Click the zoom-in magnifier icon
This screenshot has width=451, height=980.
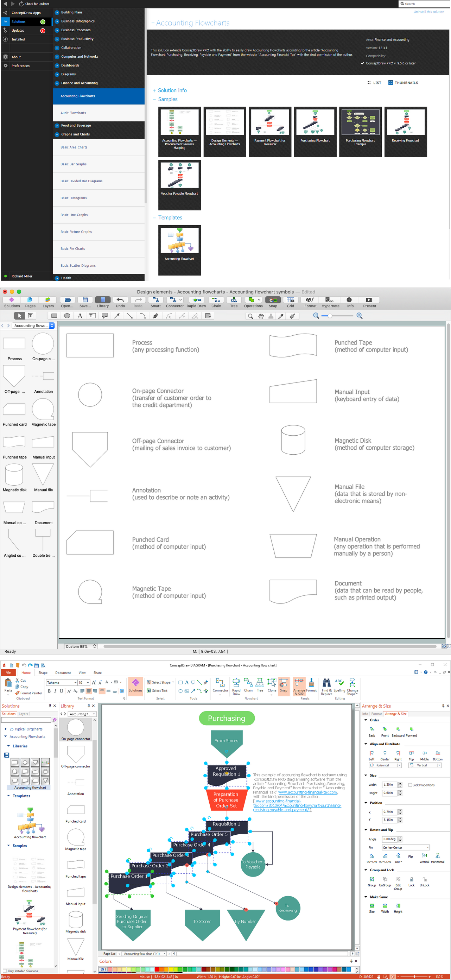[359, 316]
